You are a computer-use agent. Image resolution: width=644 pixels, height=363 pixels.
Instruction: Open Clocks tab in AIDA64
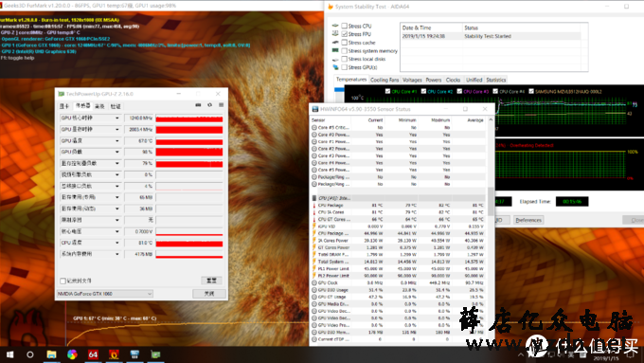coord(453,80)
